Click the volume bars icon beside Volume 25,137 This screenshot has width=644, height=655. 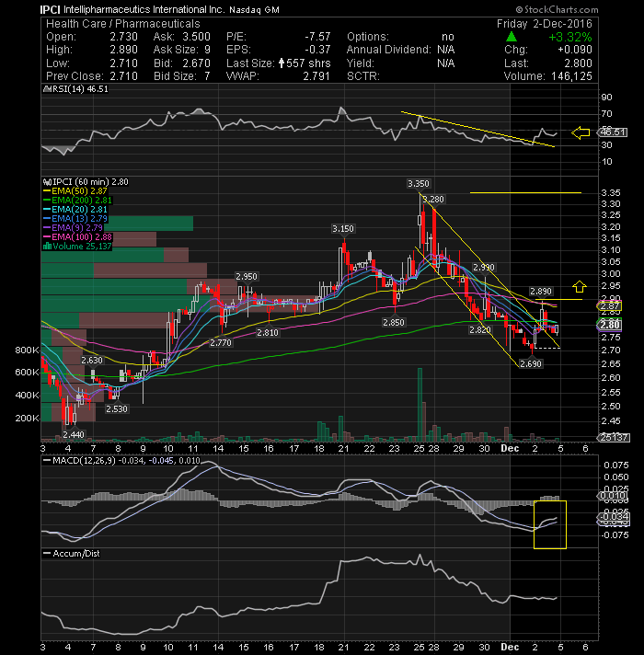(x=47, y=247)
